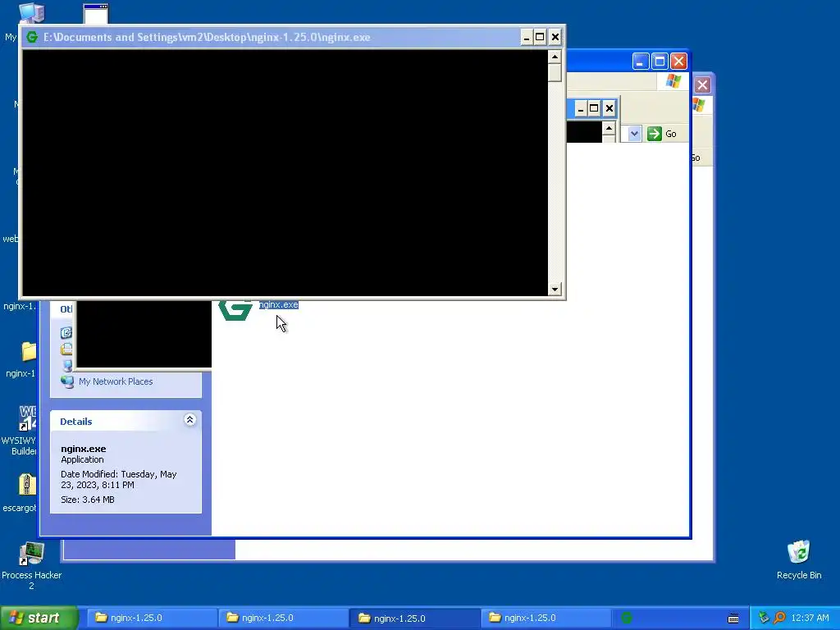
Task: Maximize the small background console window
Action: pos(594,109)
